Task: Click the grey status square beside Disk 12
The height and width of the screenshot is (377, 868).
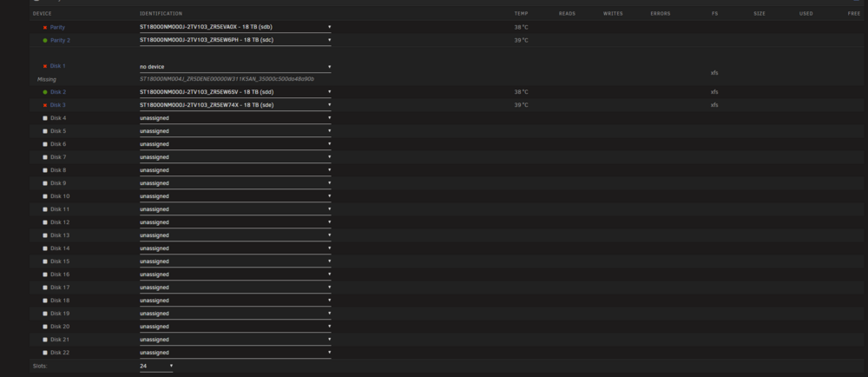Action: coord(45,222)
